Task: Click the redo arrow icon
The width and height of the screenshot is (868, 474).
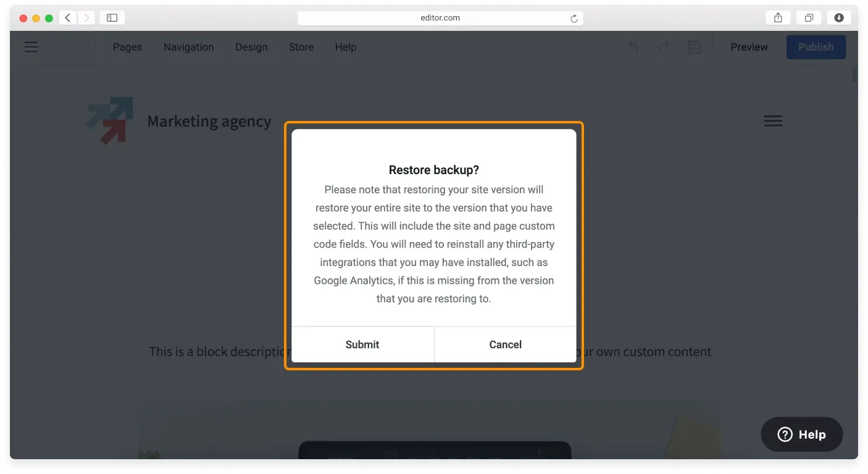Action: point(664,48)
